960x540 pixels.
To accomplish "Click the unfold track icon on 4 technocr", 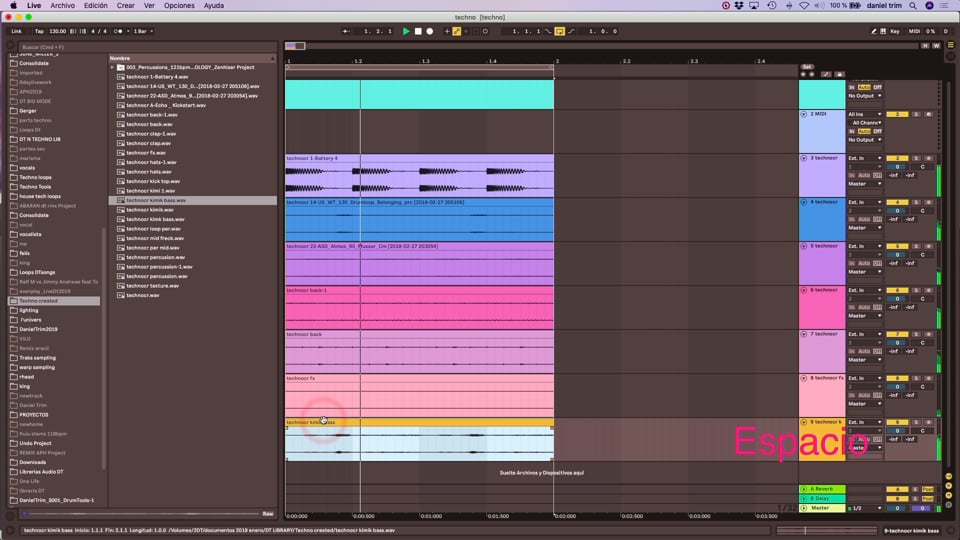I will 804,202.
